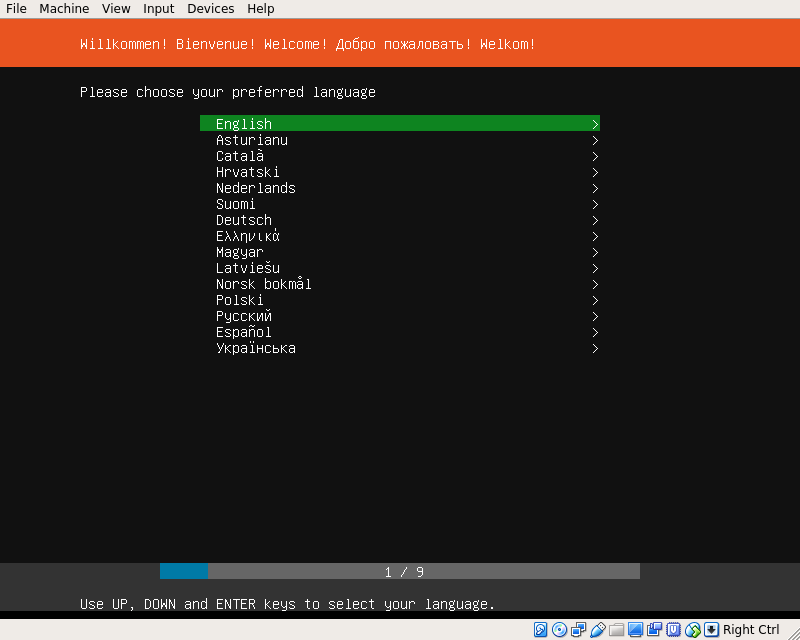Click the hard disk activity status icon
Image resolution: width=800 pixels, height=640 pixels.
541,630
